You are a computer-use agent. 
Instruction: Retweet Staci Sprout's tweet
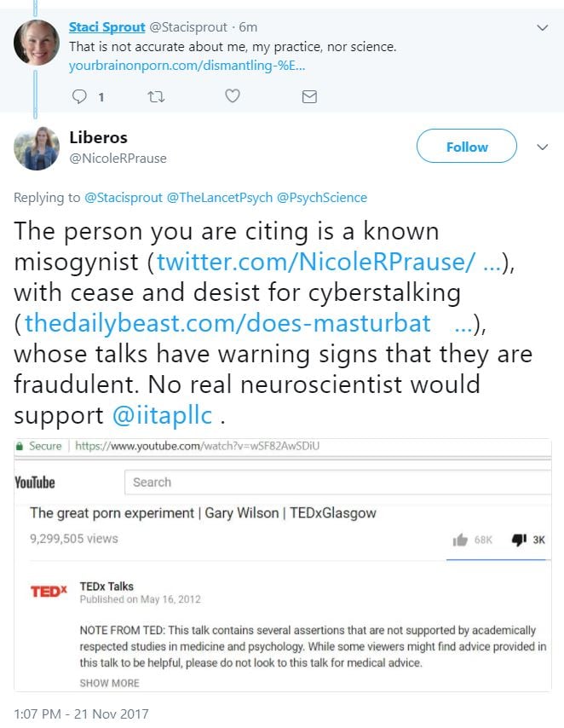(155, 96)
